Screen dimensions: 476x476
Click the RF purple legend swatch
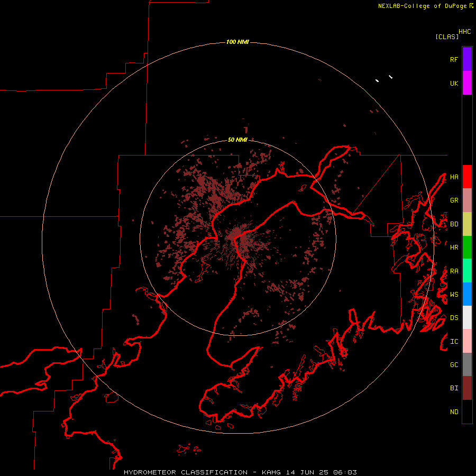click(x=467, y=59)
